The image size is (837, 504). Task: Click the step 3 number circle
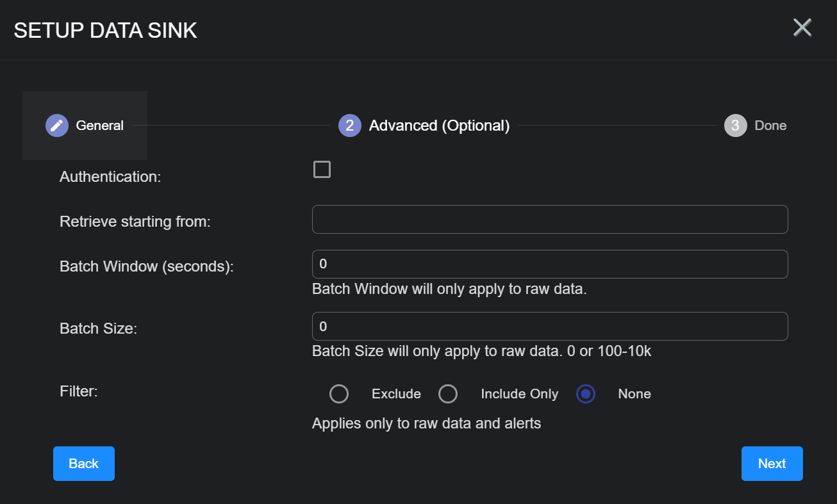(735, 126)
